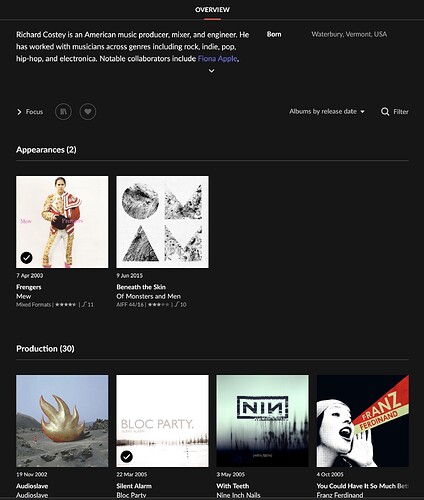
Task: Open the Audioslave album cover
Action: coord(62,421)
